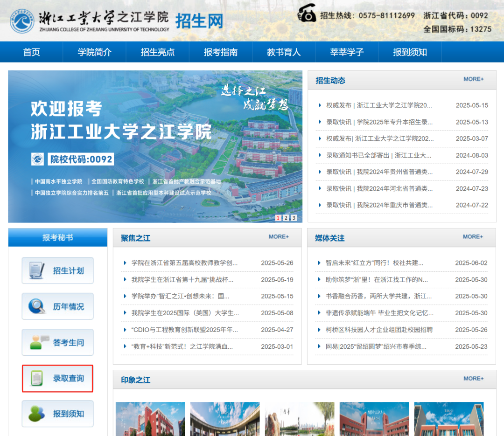Switch banner to slide 3
The width and height of the screenshot is (504, 436).
[x=294, y=218]
